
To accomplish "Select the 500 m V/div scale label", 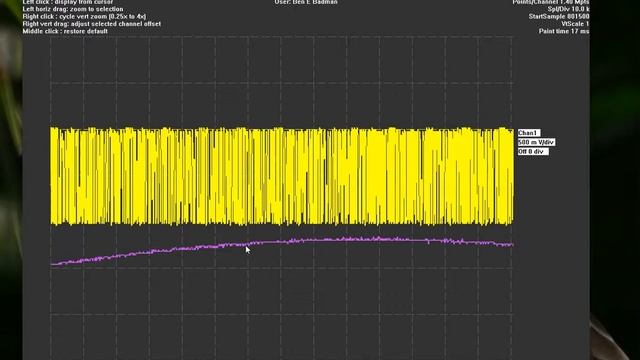I will click(x=536, y=142).
